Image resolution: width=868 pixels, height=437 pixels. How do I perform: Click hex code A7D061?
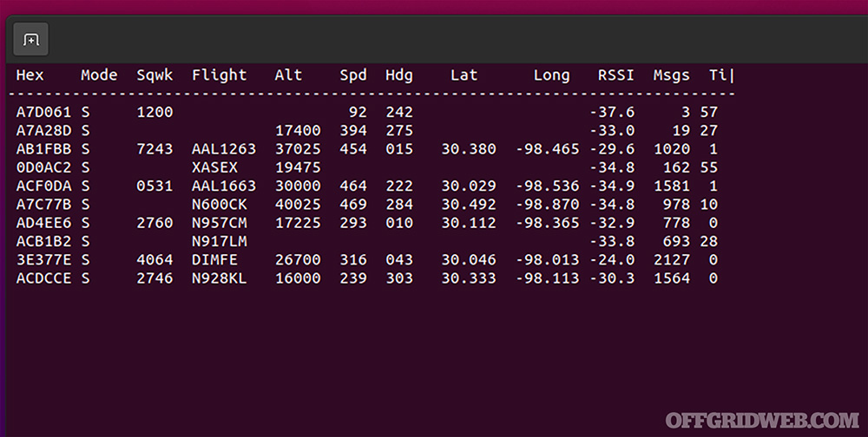point(43,113)
